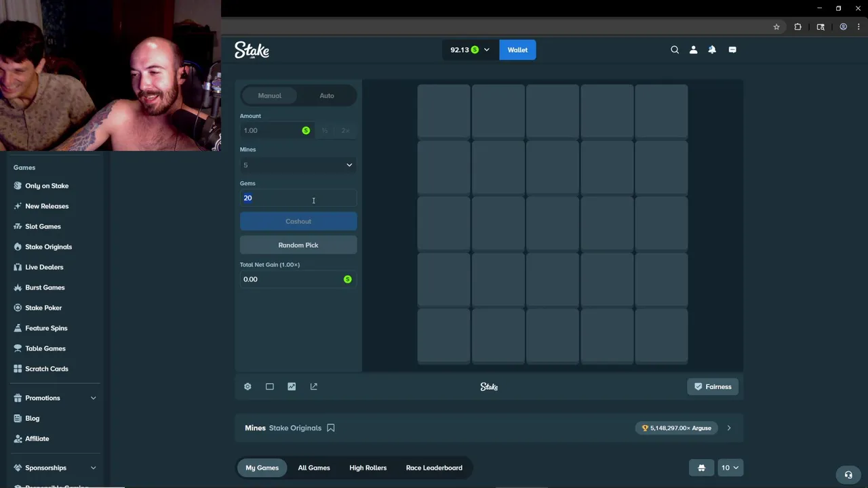Open browser extensions puzzle icon
The width and height of the screenshot is (868, 488).
797,27
